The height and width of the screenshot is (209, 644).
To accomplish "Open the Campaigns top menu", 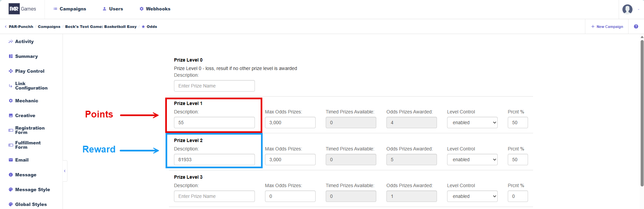I will pos(69,9).
